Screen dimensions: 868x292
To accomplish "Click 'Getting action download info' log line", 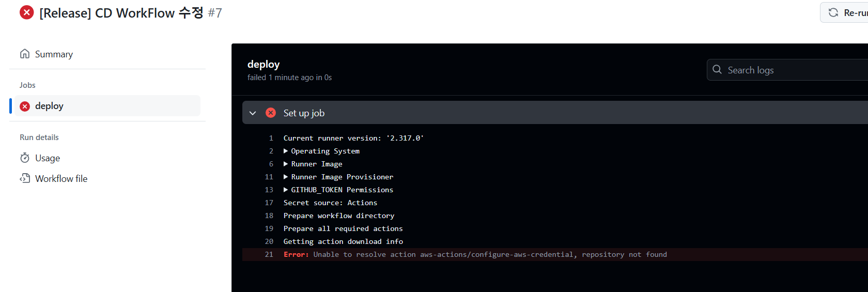I will tap(343, 241).
